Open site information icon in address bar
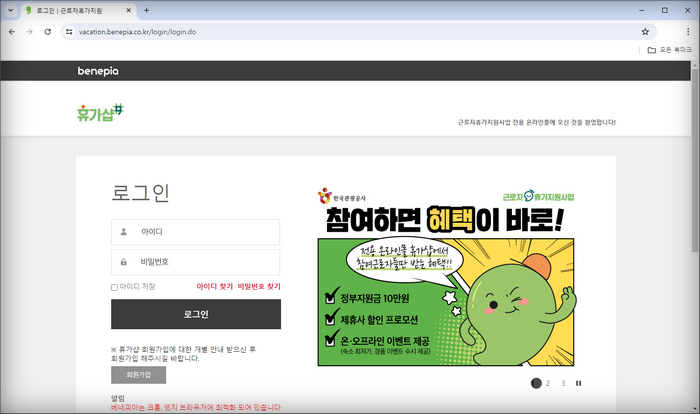Viewport: 700px width, 414px height. (x=69, y=32)
